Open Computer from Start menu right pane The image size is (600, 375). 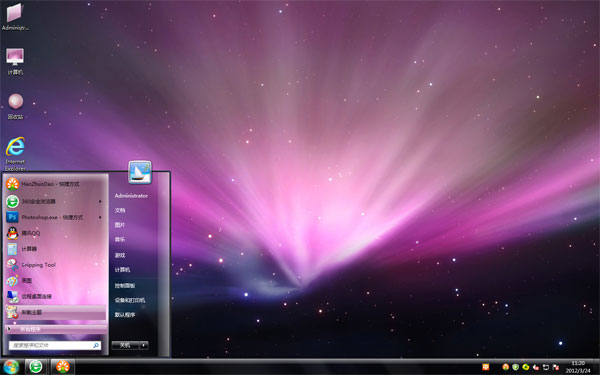point(122,270)
